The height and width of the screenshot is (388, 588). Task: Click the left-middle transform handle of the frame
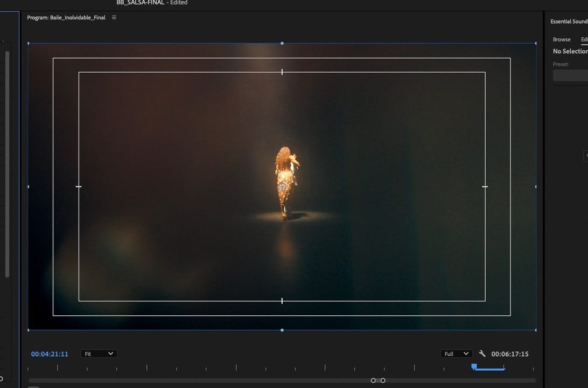tap(28, 186)
